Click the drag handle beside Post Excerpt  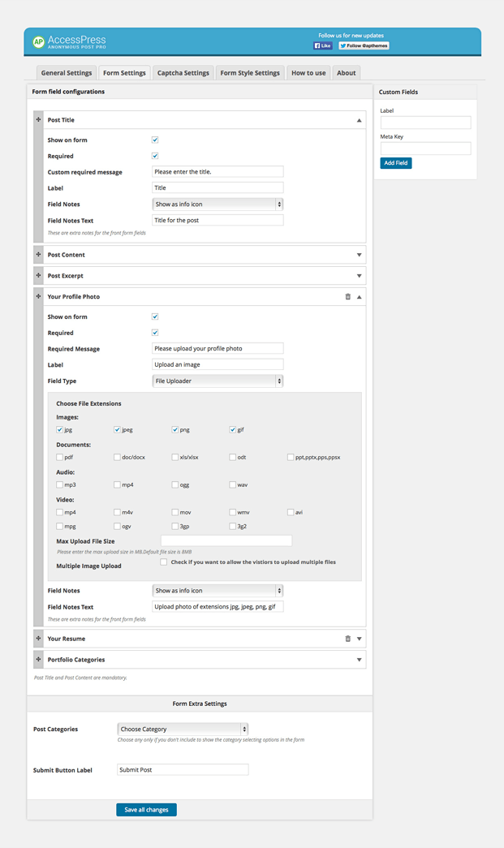(x=38, y=275)
